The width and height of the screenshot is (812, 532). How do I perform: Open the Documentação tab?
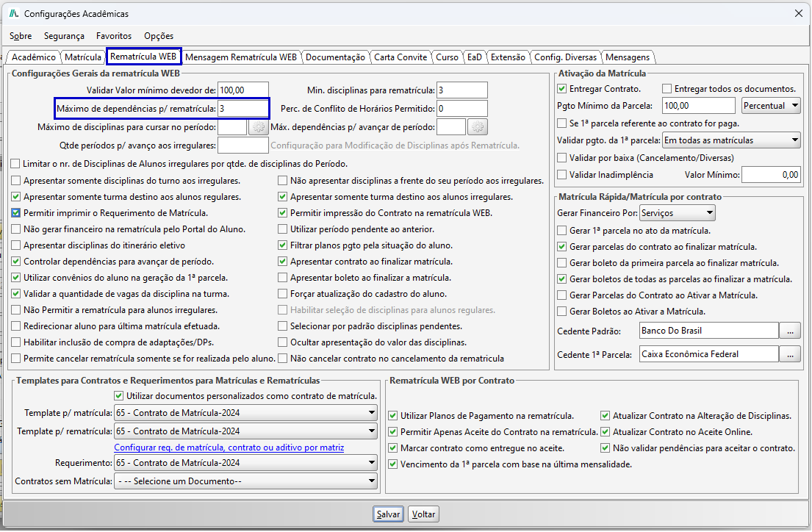pyautogui.click(x=335, y=57)
